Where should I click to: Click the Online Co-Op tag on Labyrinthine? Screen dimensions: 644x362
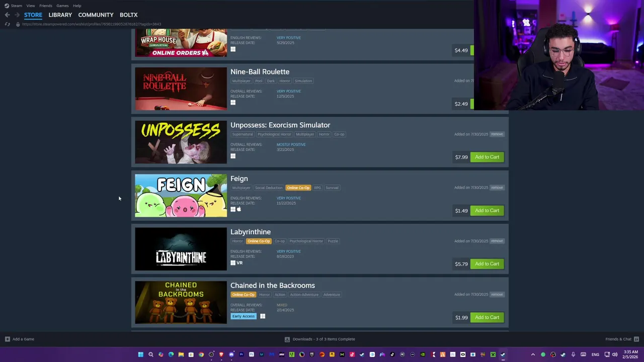(259, 241)
